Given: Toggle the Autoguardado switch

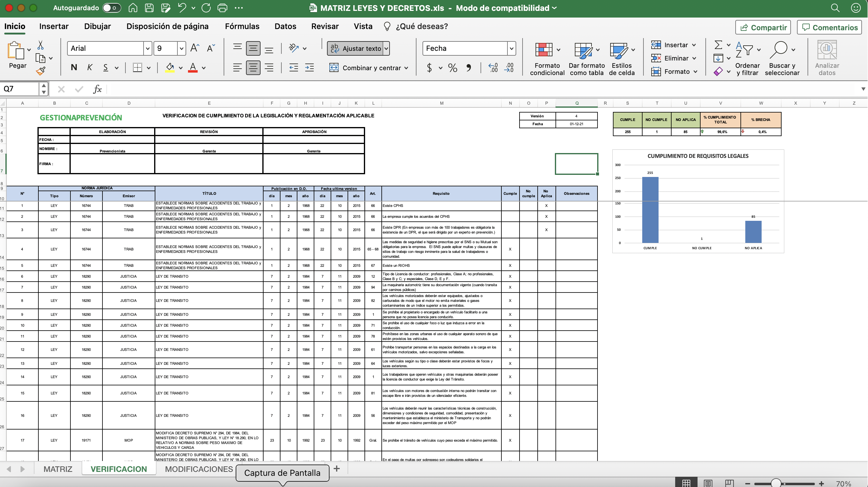Looking at the screenshot, I should (112, 8).
